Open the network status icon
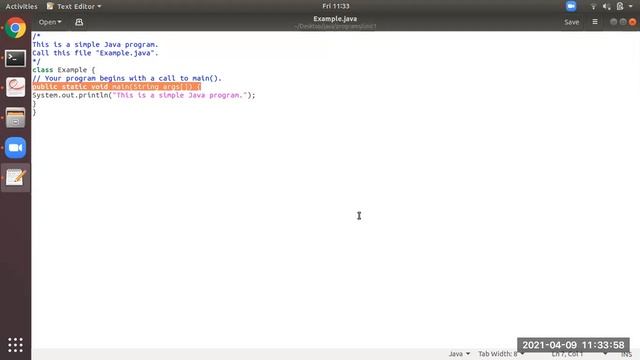The image size is (640, 360). click(593, 6)
